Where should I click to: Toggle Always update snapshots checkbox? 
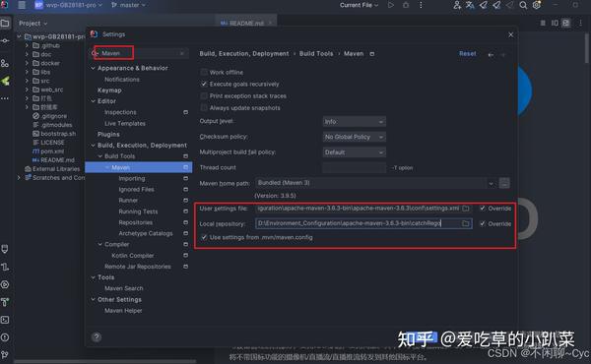(204, 108)
